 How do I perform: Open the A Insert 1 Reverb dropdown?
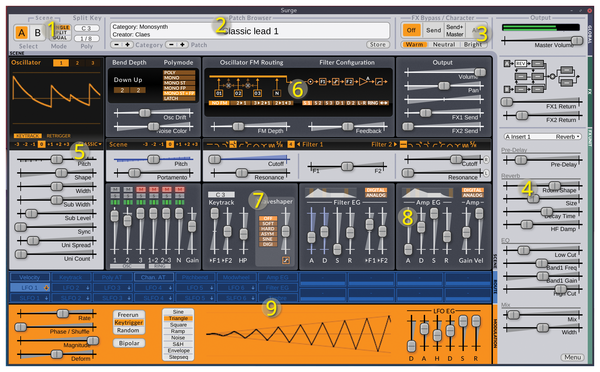pyautogui.click(x=542, y=137)
